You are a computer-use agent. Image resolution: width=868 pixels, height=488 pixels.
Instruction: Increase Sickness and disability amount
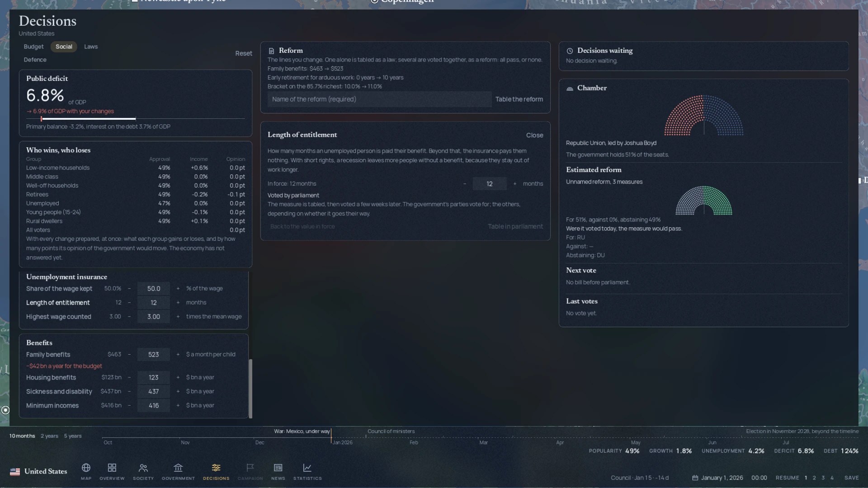click(178, 391)
